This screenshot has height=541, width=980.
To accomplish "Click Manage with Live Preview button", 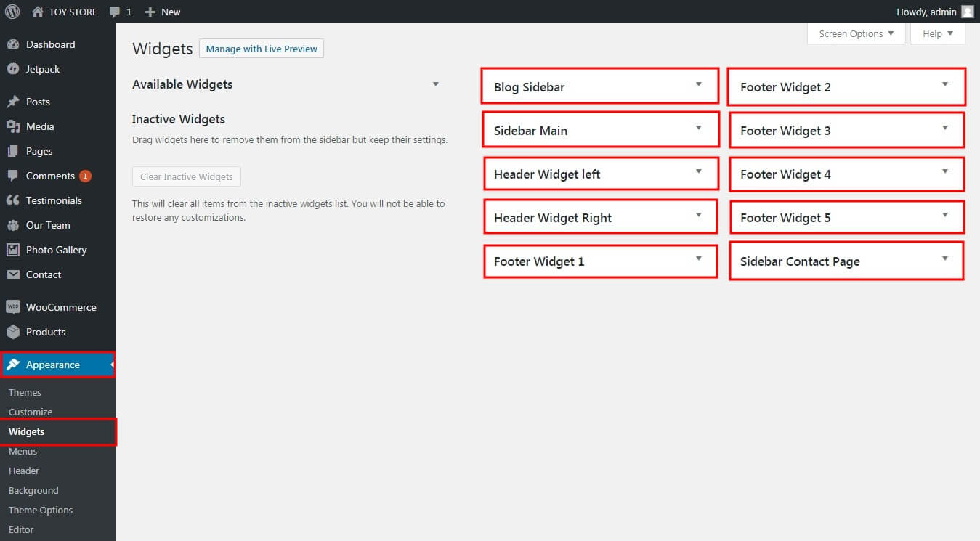I will [262, 49].
